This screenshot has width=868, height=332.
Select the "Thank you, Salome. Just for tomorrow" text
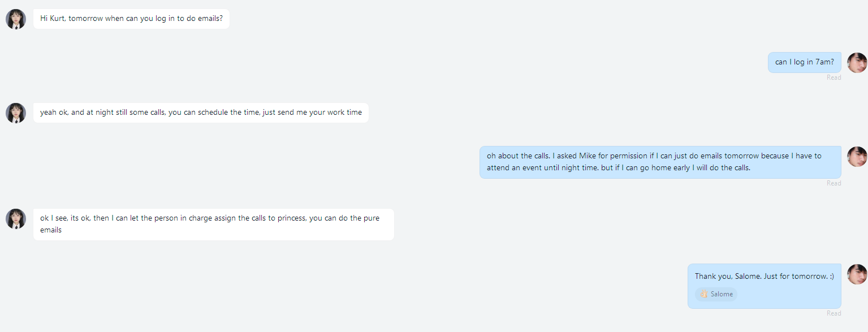click(764, 277)
